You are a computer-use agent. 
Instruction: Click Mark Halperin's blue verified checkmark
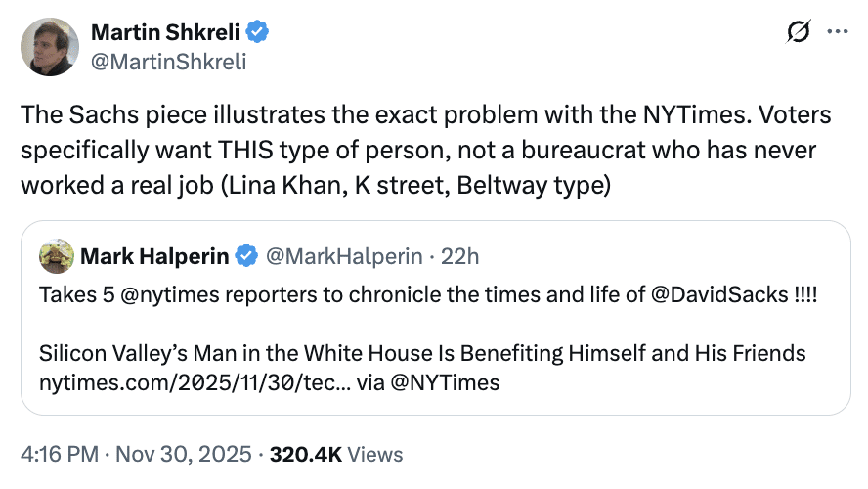[248, 256]
